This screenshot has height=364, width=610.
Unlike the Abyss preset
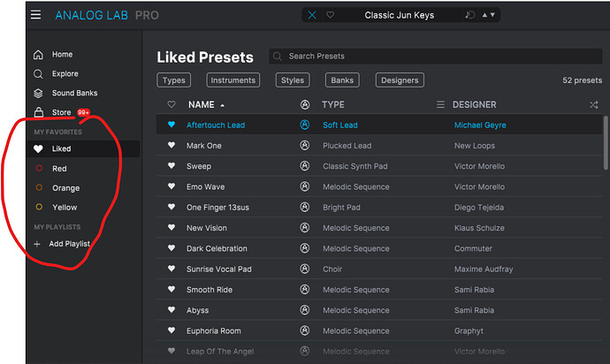[172, 310]
